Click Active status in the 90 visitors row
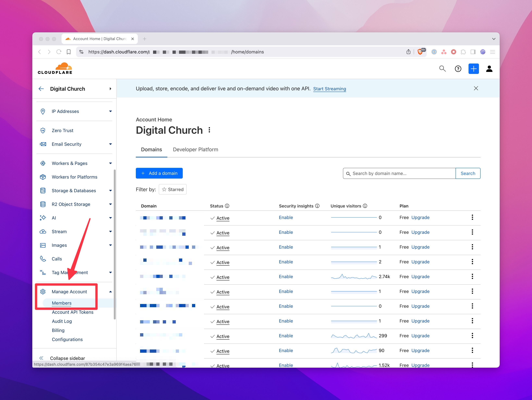 click(x=223, y=351)
